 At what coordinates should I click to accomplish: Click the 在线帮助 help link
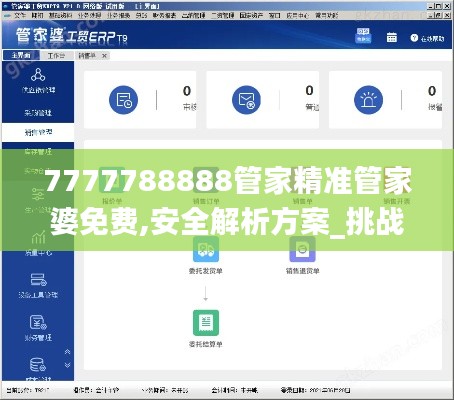pyautogui.click(x=432, y=39)
